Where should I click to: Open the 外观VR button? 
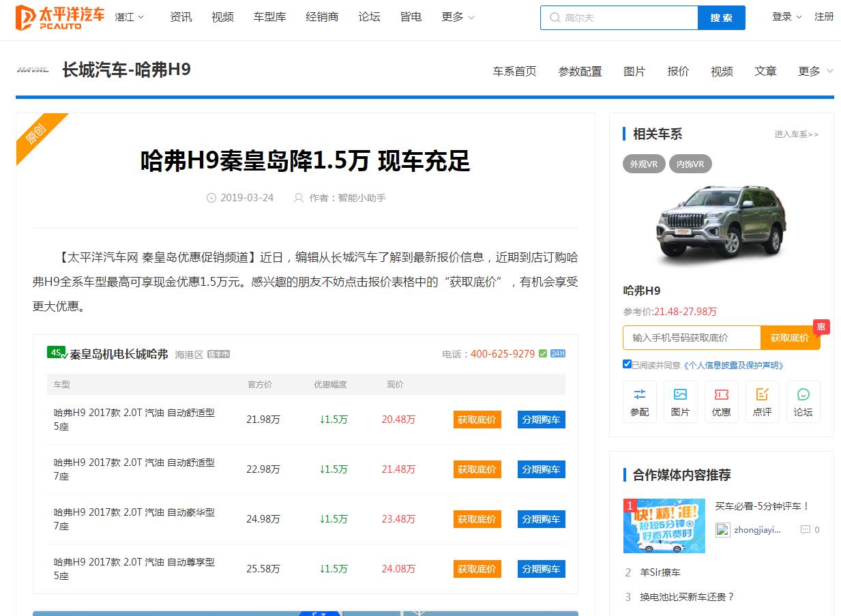tap(644, 164)
